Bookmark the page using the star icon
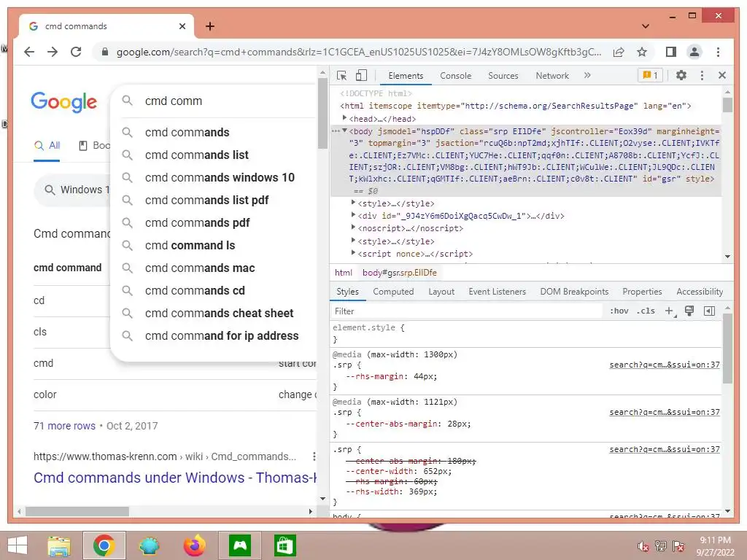Image resolution: width=747 pixels, height=560 pixels. (642, 52)
